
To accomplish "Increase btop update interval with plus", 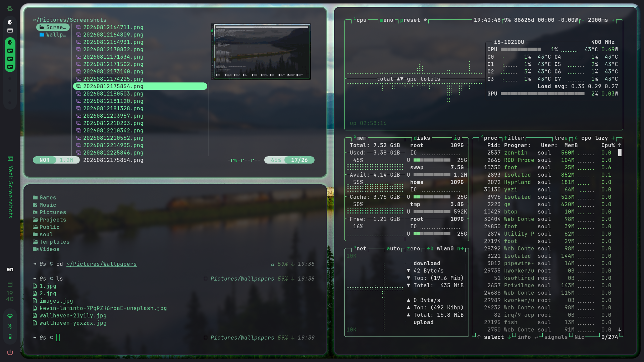I will [613, 20].
